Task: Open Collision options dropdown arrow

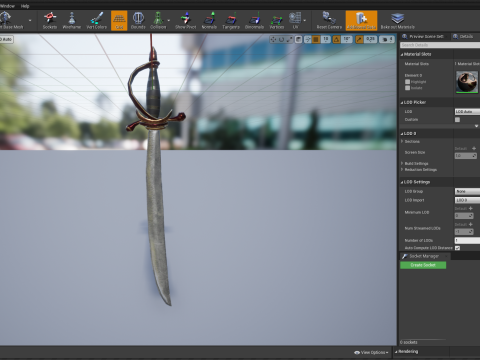Action: 169,21
